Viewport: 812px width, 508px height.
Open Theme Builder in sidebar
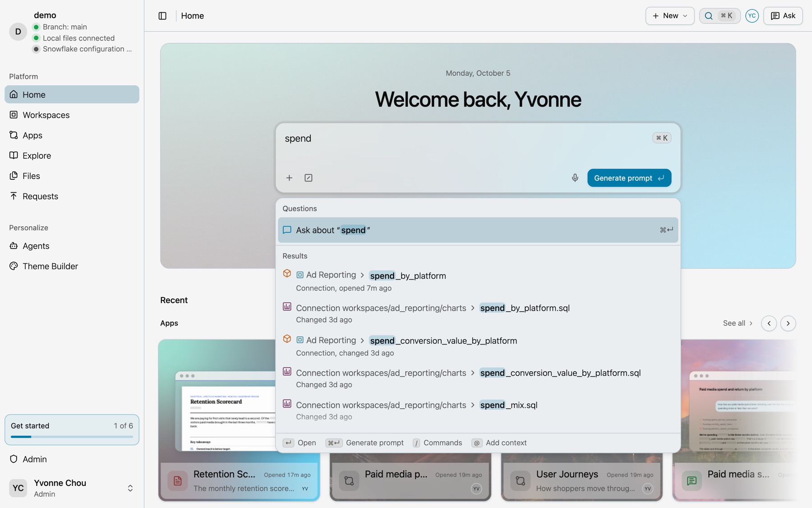[x=72, y=266]
